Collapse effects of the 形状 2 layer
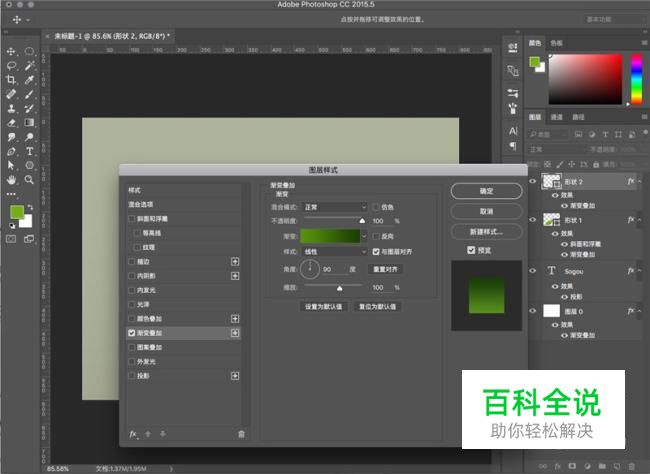The height and width of the screenshot is (474, 650). point(640,182)
